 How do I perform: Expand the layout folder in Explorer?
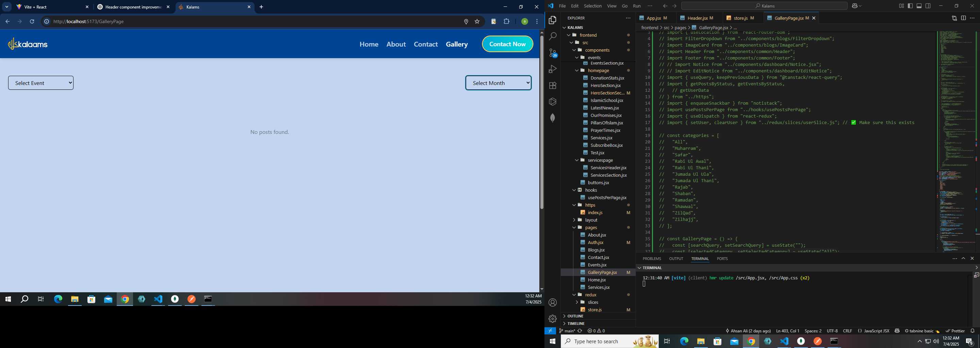coord(574,220)
